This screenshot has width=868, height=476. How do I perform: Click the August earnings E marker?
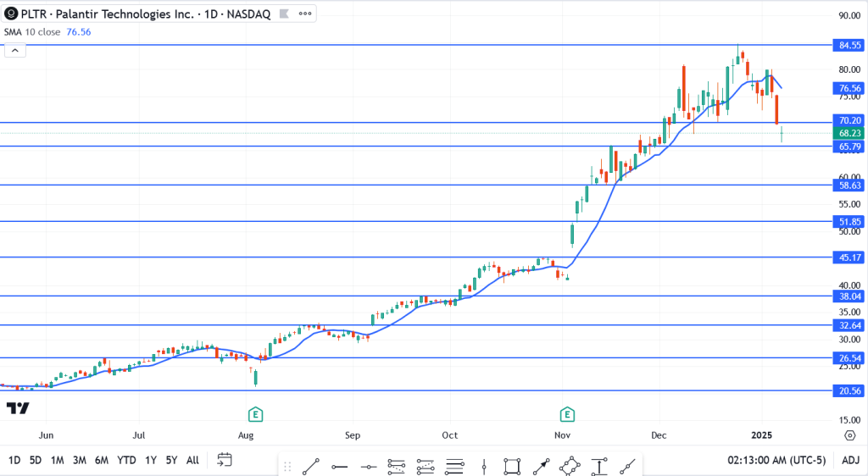(254, 414)
